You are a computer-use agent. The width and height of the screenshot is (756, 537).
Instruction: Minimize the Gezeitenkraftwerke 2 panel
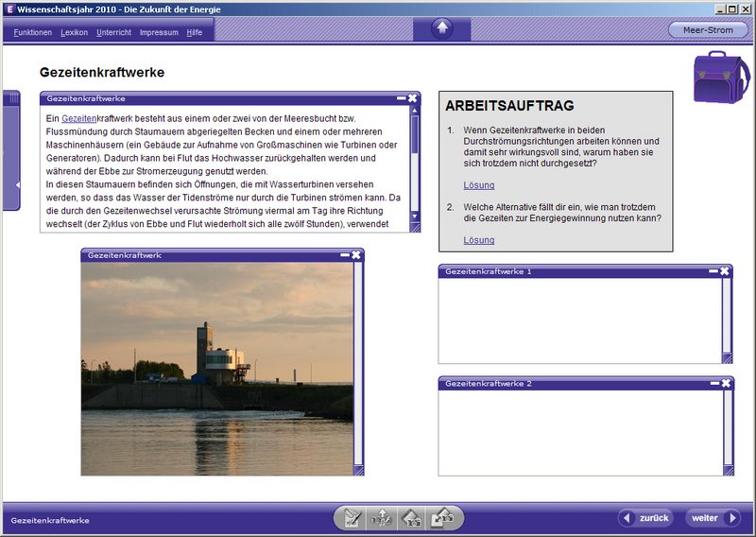tap(714, 383)
